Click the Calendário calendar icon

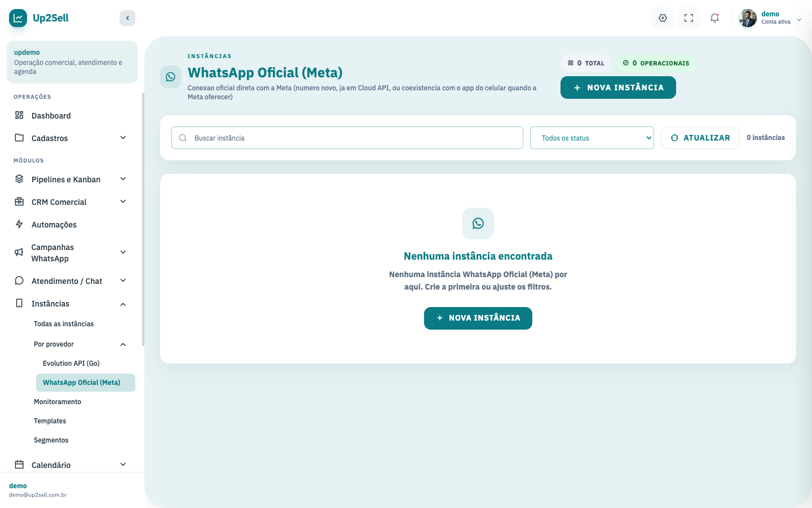(19, 465)
